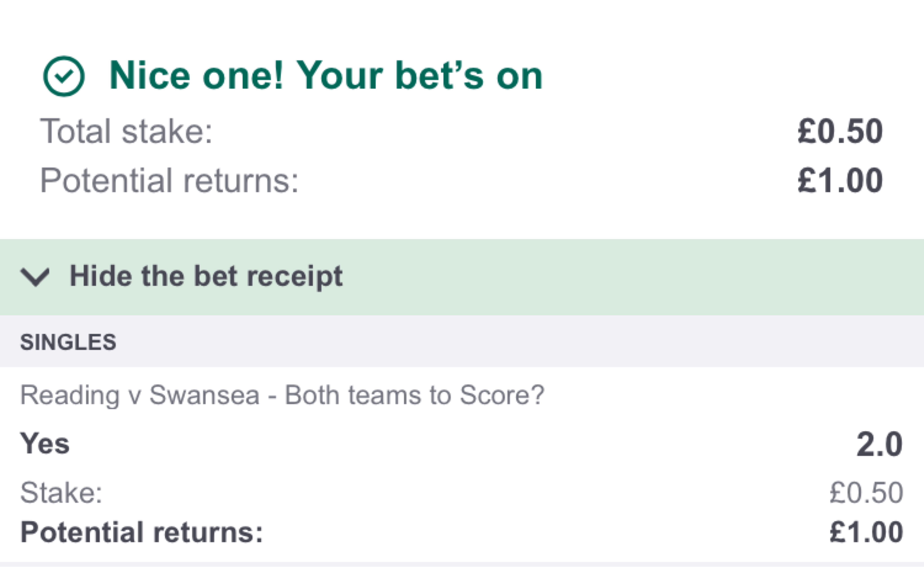
Task: Click the total stake £0.50 amount in summary
Action: click(x=840, y=132)
